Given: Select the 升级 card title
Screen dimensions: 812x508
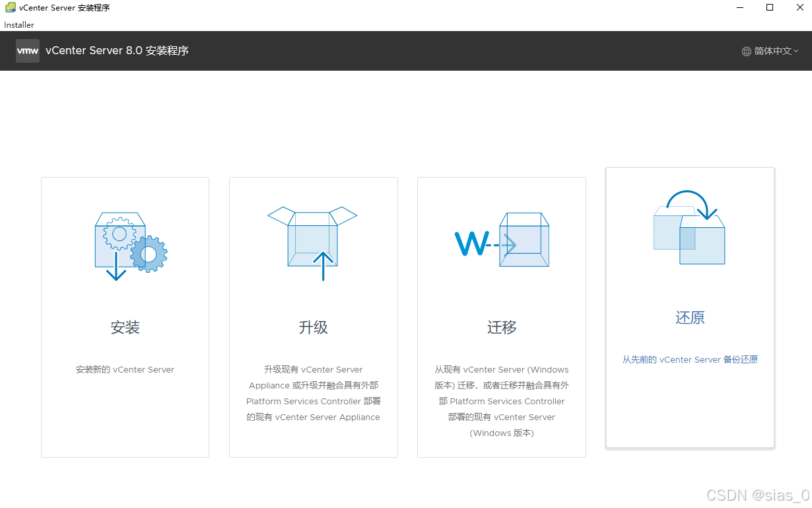Looking at the screenshot, I should tap(314, 328).
